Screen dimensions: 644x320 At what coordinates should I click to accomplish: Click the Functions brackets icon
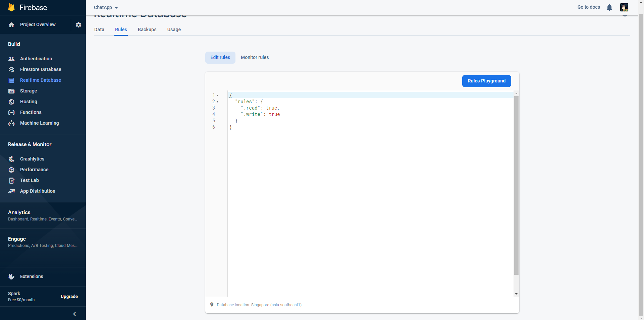pyautogui.click(x=11, y=112)
